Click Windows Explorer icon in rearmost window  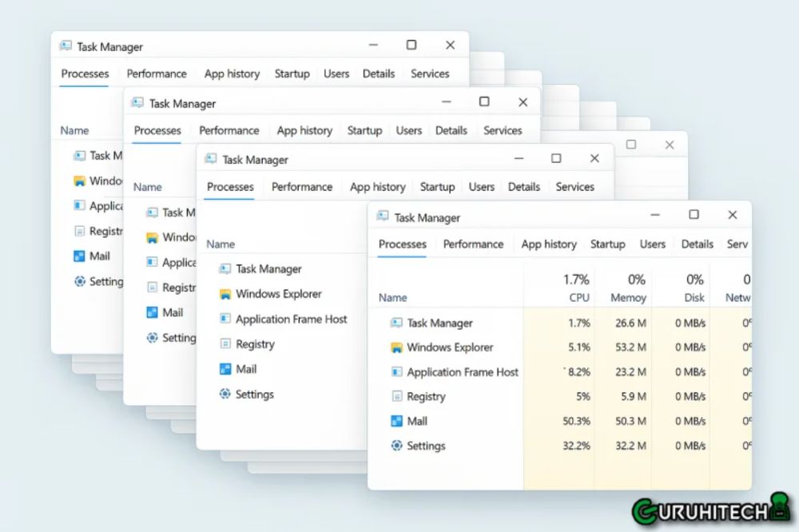[x=79, y=181]
